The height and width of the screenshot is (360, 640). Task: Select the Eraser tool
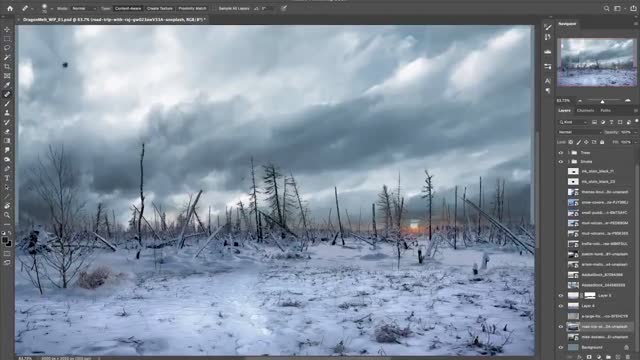click(7, 131)
